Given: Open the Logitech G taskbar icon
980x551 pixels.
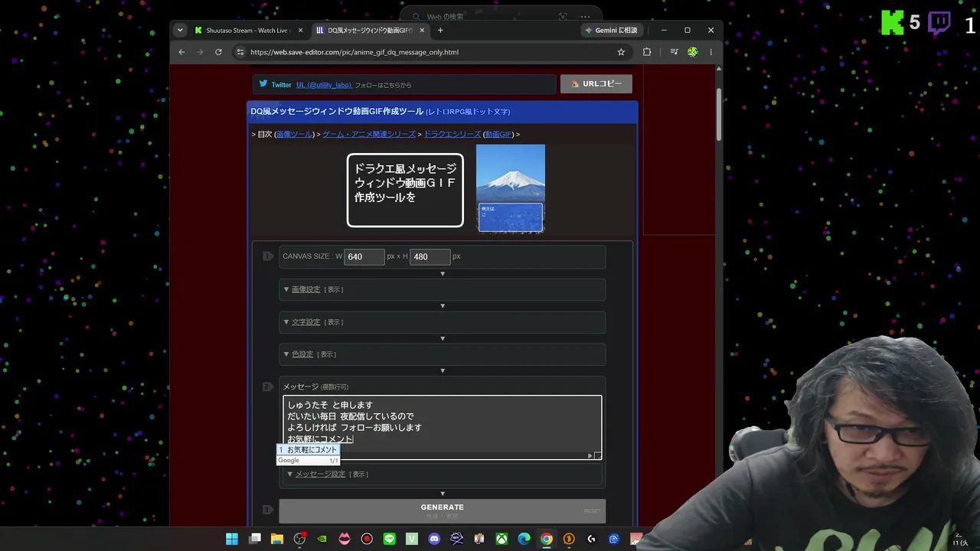Looking at the screenshot, I should tap(591, 539).
